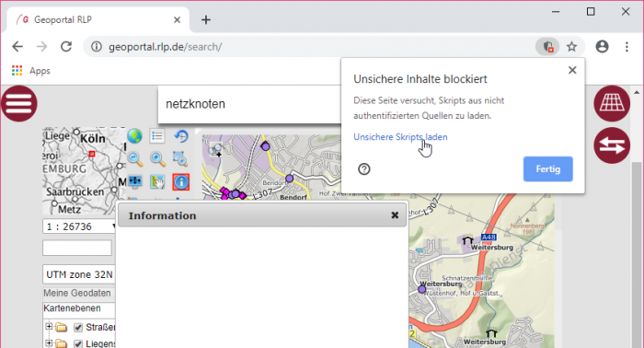Select the zoom out magnifier tool
Image resolution: width=644 pixels, height=348 pixels.
tap(134, 159)
